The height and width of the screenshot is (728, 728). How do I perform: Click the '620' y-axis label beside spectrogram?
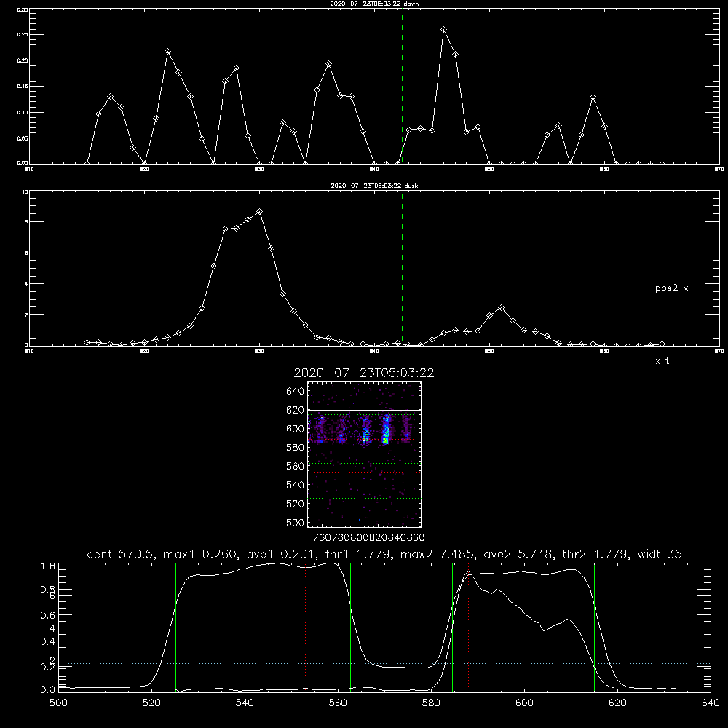296,410
